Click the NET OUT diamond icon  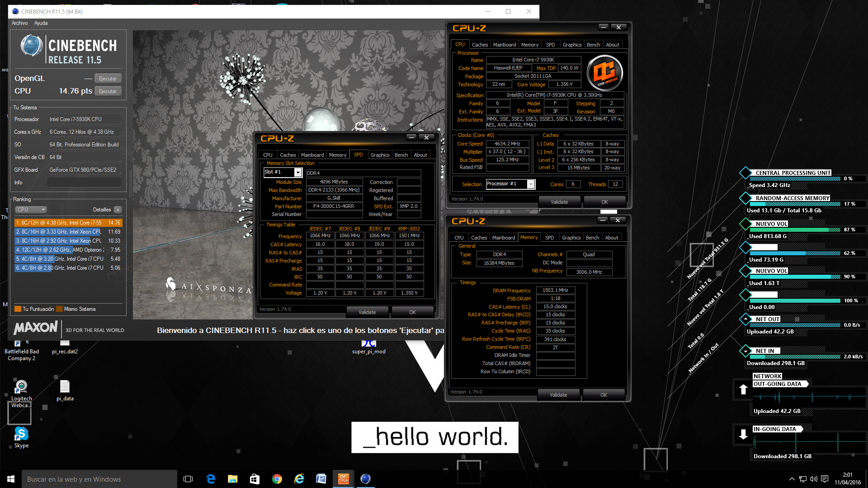tap(745, 319)
